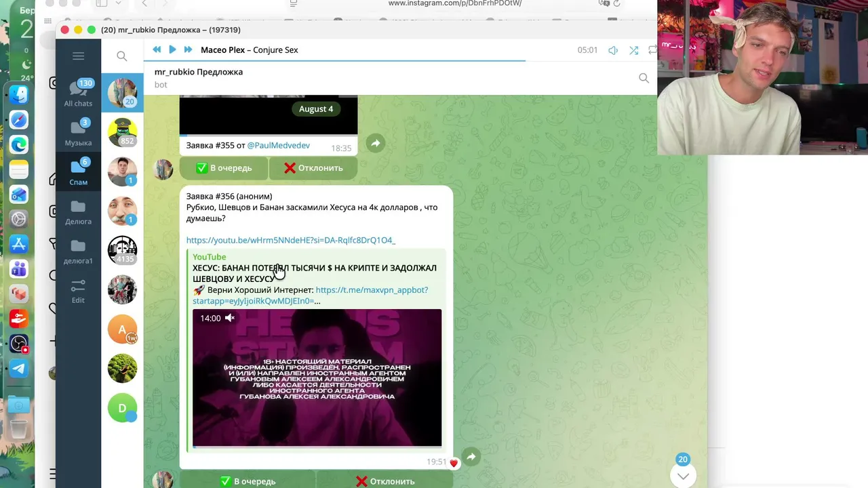Open Microsoft Teams from the Dock
Image resolution: width=868 pixels, height=488 pixels.
[19, 268]
